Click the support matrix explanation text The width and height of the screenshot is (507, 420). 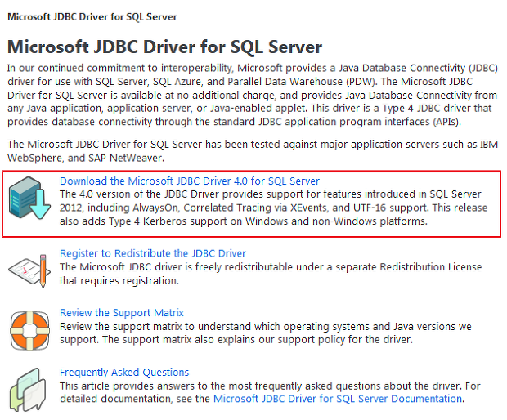pos(266,333)
